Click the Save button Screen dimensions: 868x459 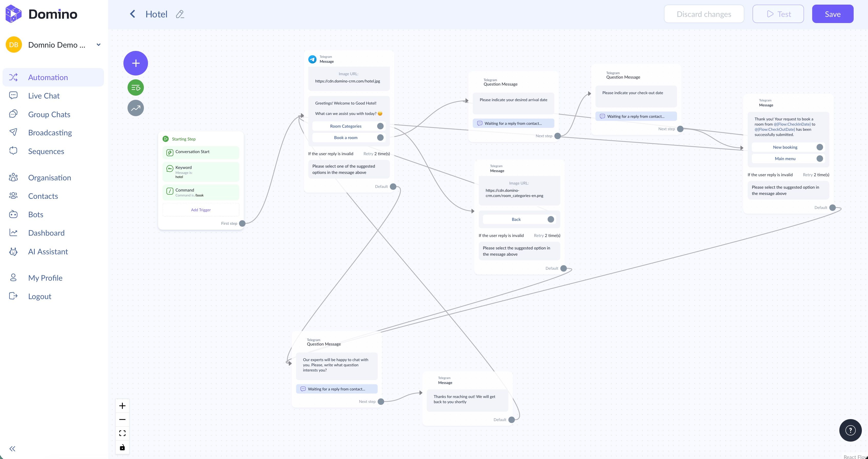click(832, 14)
